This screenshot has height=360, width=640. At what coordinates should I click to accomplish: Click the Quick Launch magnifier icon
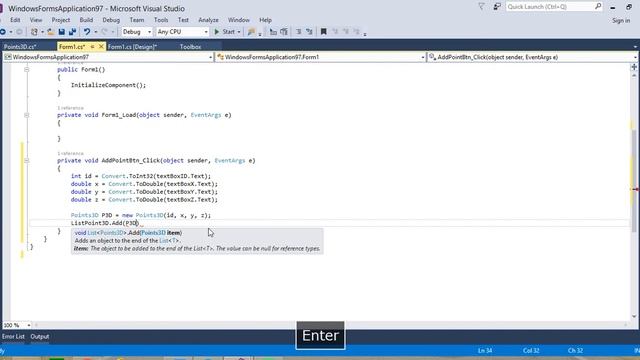pyautogui.click(x=598, y=6)
